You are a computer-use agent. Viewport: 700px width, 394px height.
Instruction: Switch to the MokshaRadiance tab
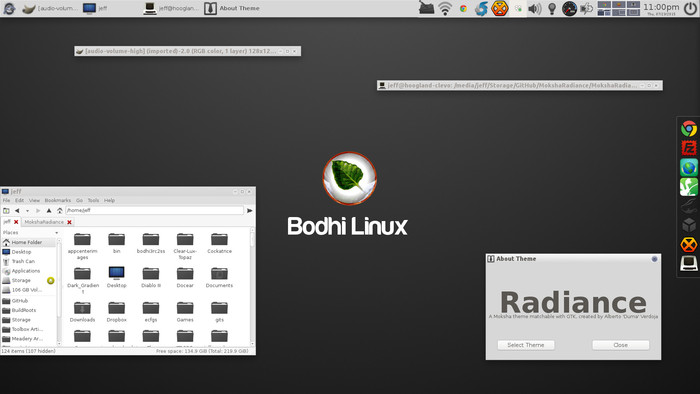44,222
